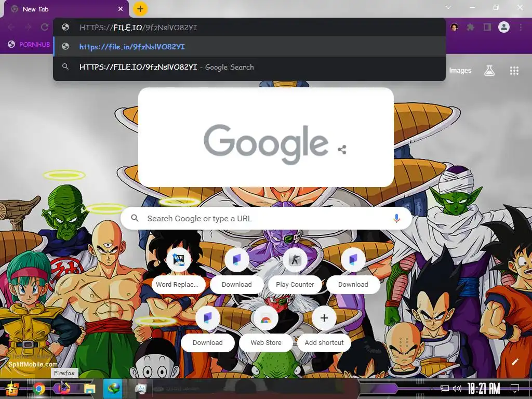The image size is (532, 399).
Task: Open Search Labs flask icon
Action: click(489, 71)
